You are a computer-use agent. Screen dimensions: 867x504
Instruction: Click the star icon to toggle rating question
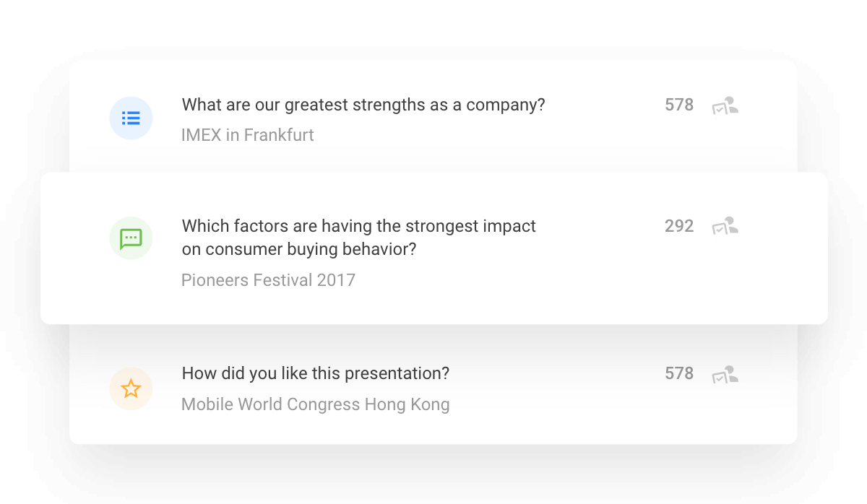(131, 388)
